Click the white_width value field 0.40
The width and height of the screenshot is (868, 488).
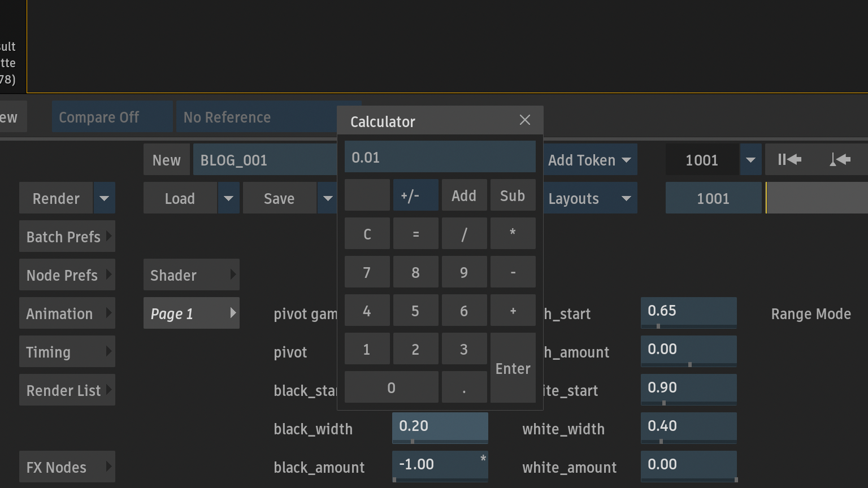coord(689,428)
